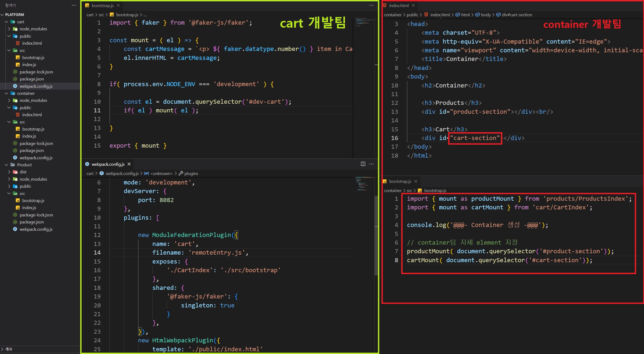Click split editor icon in webpack.config.js pane
The image size is (644, 354).
click(363, 164)
